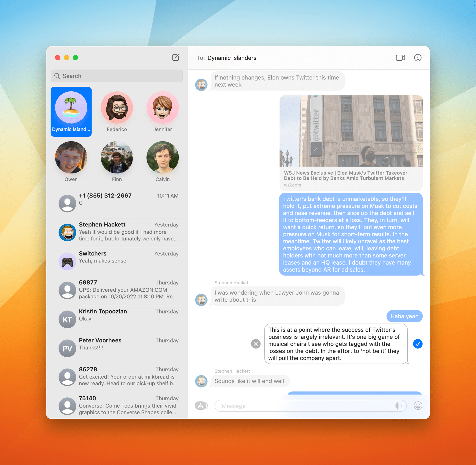Viewport: 476px width, 465px height.
Task: Open Stephen Hackett conversation in sidebar
Action: (117, 232)
